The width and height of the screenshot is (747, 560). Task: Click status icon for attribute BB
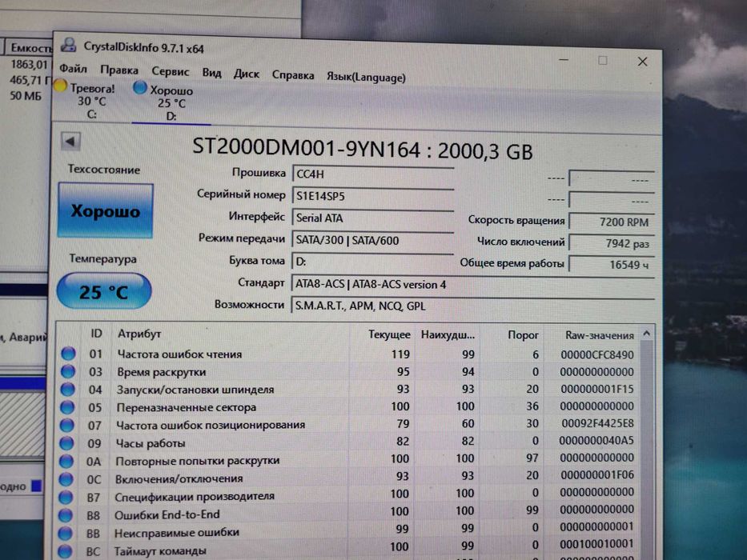coord(65,534)
